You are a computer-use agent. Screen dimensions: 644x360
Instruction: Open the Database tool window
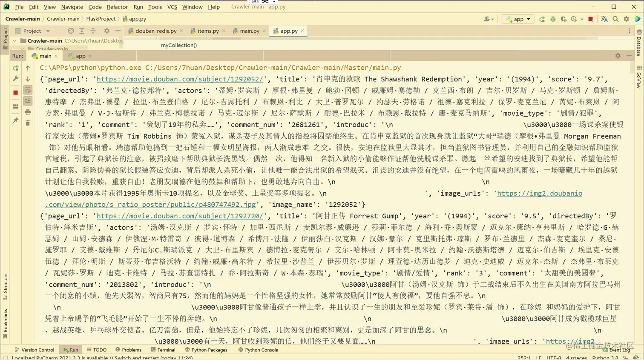point(639,43)
